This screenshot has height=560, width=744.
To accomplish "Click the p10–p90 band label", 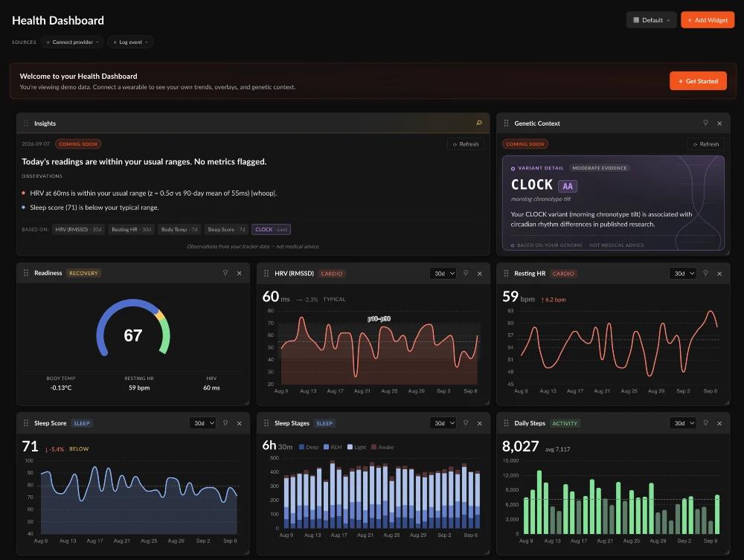I will point(379,318).
